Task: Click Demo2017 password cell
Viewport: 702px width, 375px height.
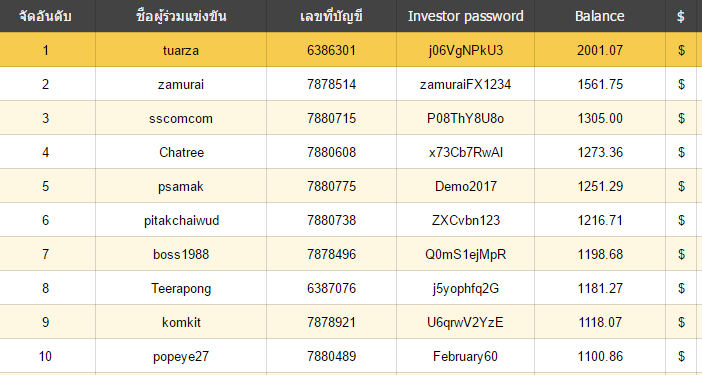Action: (x=466, y=186)
